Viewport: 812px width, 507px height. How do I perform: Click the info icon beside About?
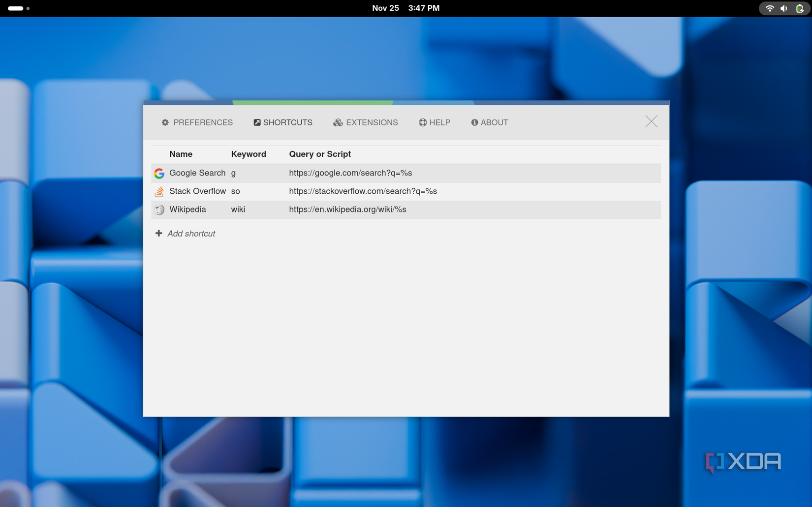(x=474, y=122)
